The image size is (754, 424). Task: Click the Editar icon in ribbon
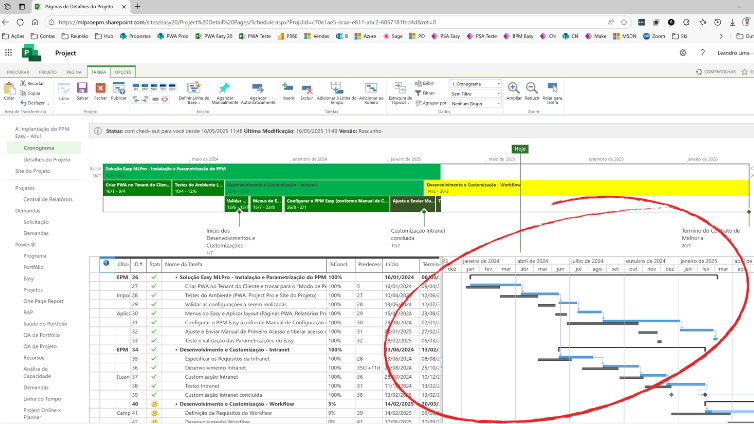tap(64, 88)
